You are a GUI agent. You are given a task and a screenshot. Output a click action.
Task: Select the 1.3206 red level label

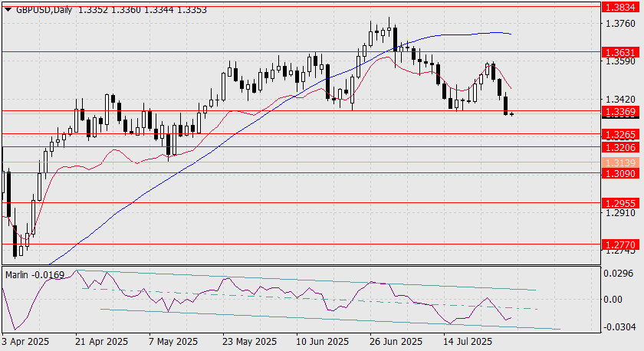click(620, 147)
